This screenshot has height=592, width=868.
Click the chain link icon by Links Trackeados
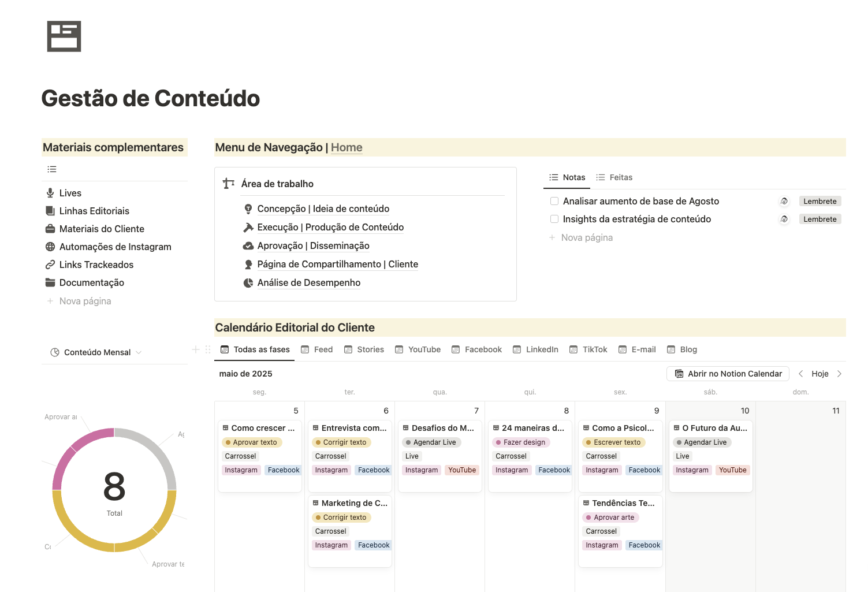pyautogui.click(x=50, y=265)
